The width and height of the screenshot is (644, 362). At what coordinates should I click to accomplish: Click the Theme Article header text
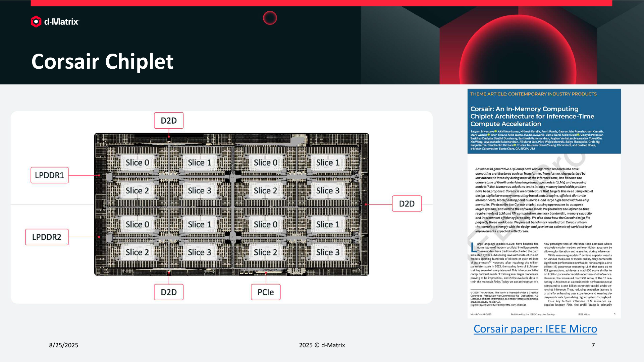[533, 94]
